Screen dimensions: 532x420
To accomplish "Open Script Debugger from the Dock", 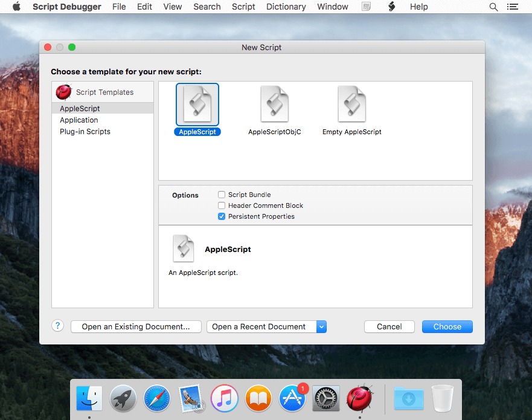I will pyautogui.click(x=359, y=398).
